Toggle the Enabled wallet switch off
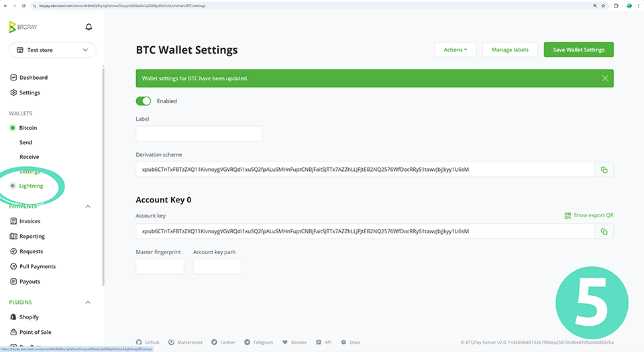The image size is (644, 352). pyautogui.click(x=144, y=101)
